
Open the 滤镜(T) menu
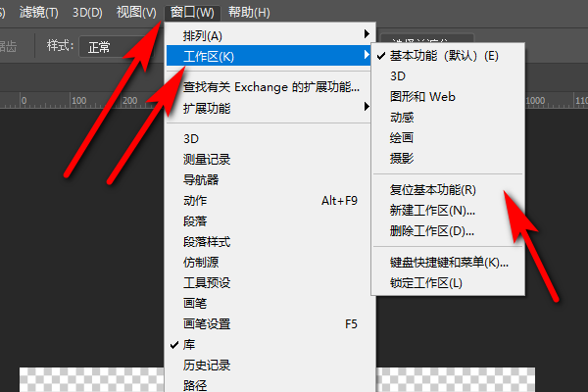(x=38, y=13)
